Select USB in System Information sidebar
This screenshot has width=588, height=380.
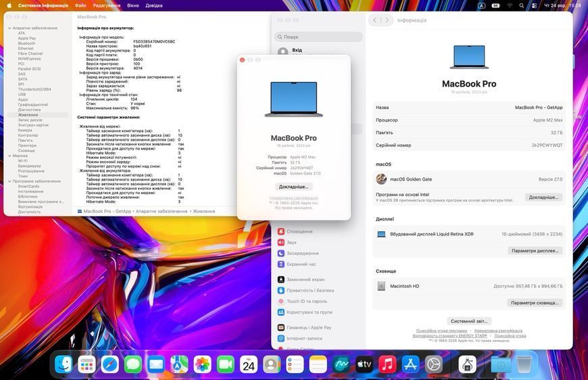pyautogui.click(x=22, y=95)
